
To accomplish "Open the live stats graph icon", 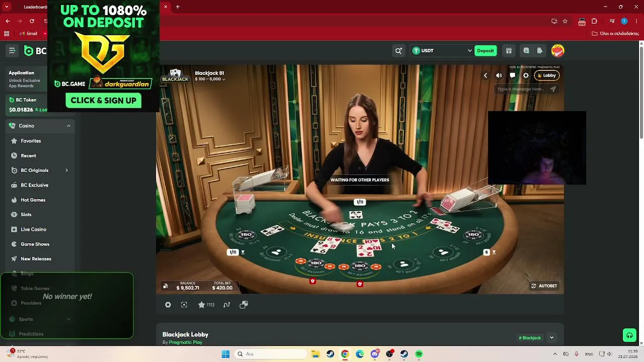I will [x=227, y=305].
